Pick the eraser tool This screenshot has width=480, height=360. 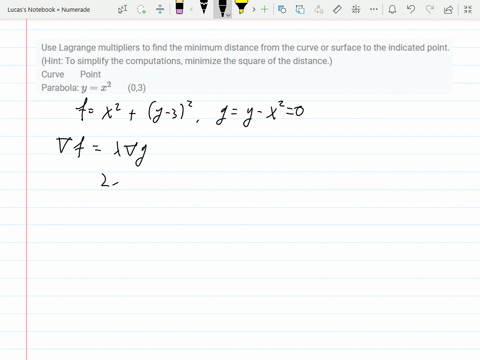179,8
